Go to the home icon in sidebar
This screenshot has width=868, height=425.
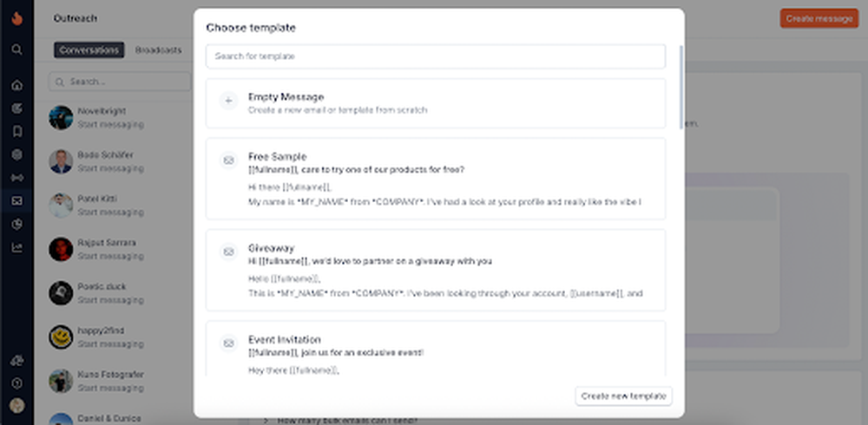[x=16, y=85]
